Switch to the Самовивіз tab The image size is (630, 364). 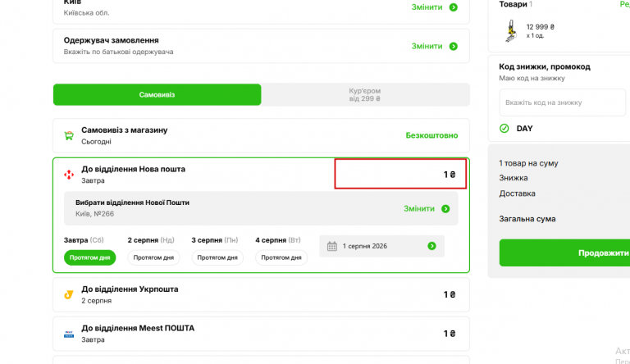157,95
